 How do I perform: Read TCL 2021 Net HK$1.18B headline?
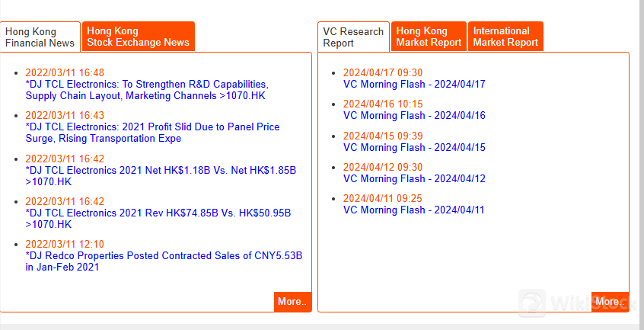[161, 176]
